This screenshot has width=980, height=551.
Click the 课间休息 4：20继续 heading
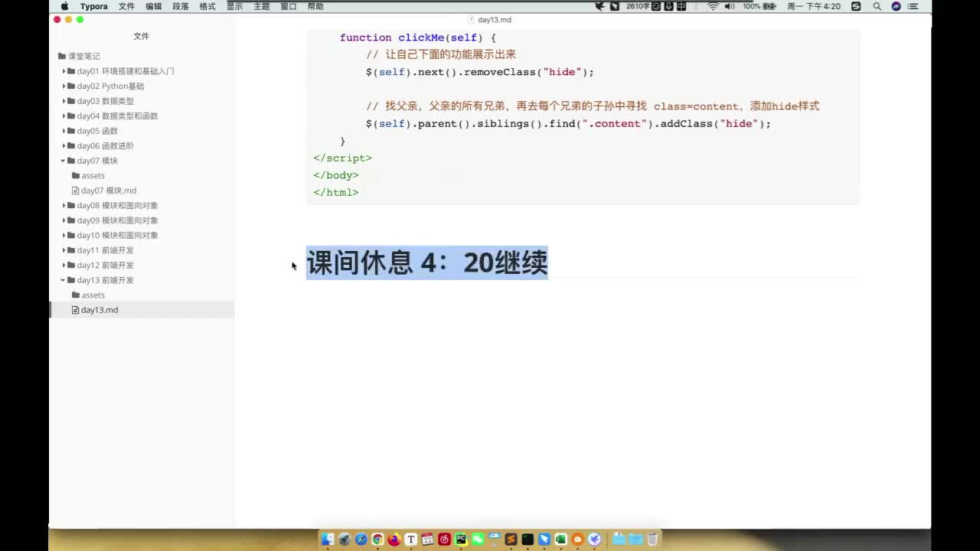click(x=427, y=263)
